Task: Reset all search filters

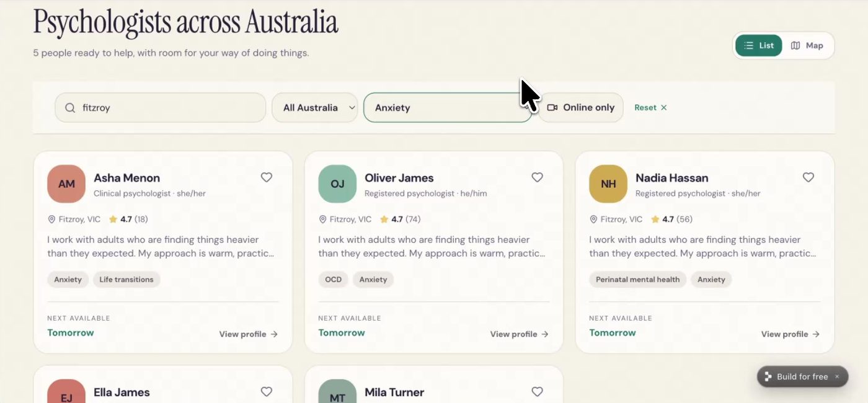Action: (650, 108)
